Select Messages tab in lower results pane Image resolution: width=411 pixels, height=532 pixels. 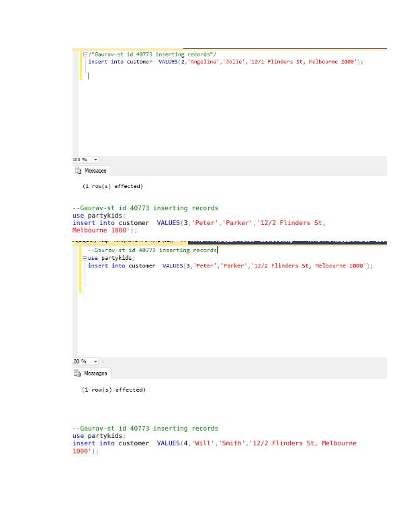pyautogui.click(x=91, y=373)
